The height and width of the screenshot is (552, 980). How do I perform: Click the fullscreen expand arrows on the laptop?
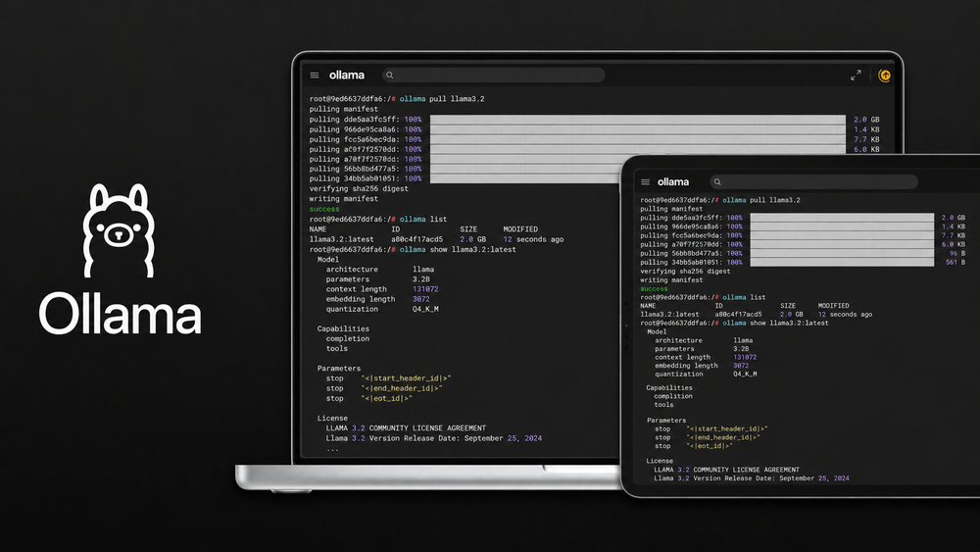(856, 75)
